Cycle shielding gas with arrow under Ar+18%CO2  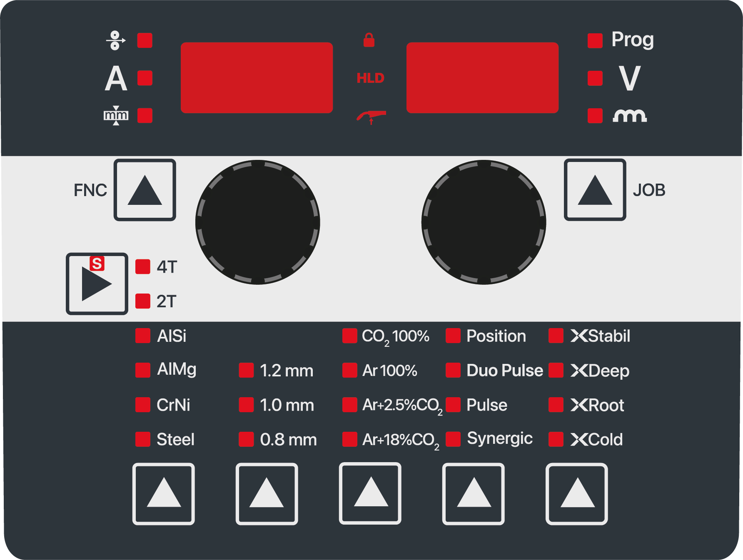click(370, 493)
